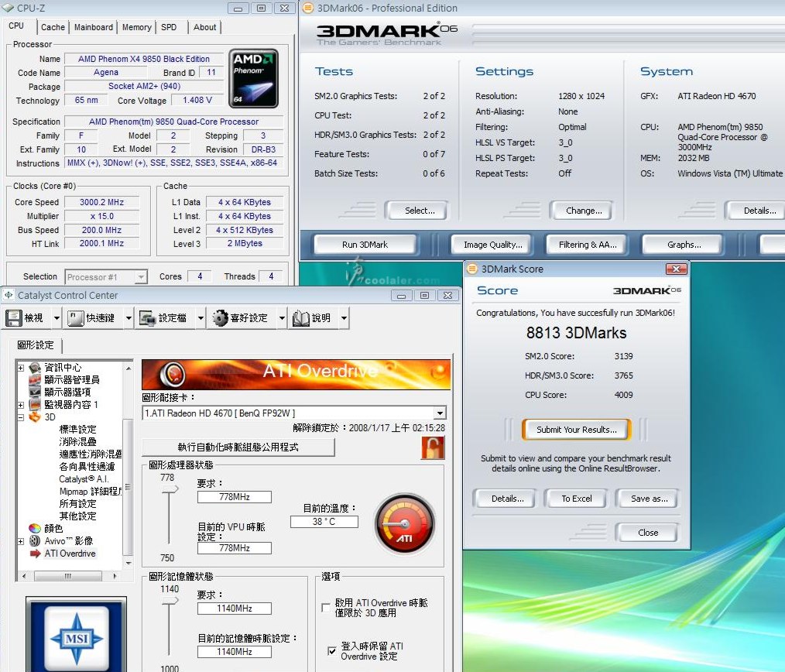Click the 快速鍵 (Hotkeys) toolbar icon

76,318
